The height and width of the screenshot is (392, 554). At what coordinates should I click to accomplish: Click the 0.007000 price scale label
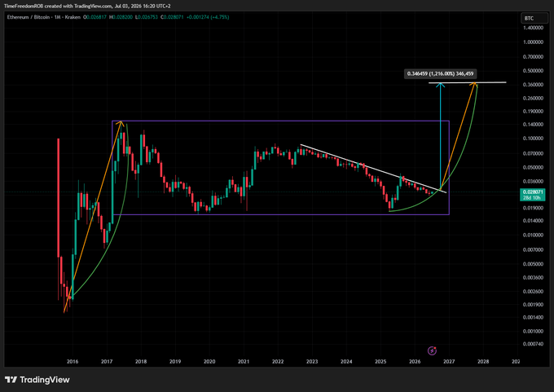click(x=533, y=250)
